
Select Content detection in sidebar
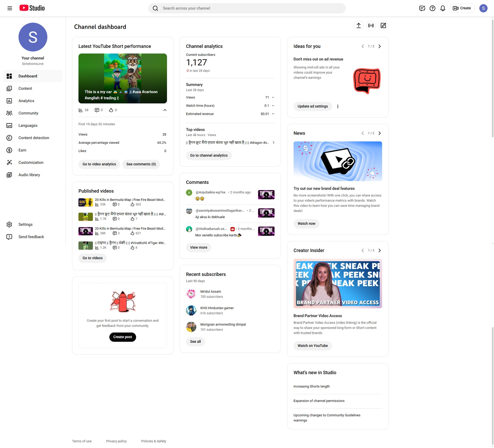pyautogui.click(x=34, y=138)
